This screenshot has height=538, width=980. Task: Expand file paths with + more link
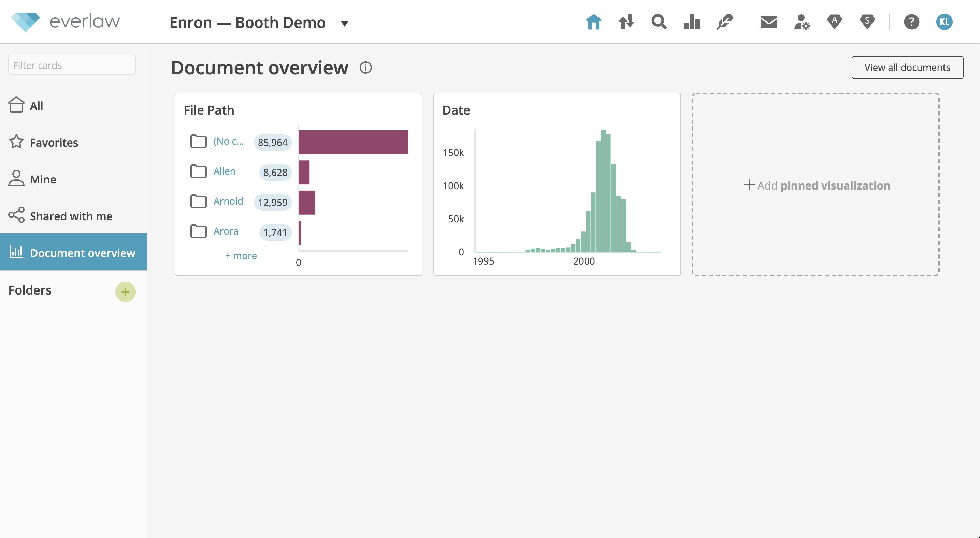tap(241, 255)
